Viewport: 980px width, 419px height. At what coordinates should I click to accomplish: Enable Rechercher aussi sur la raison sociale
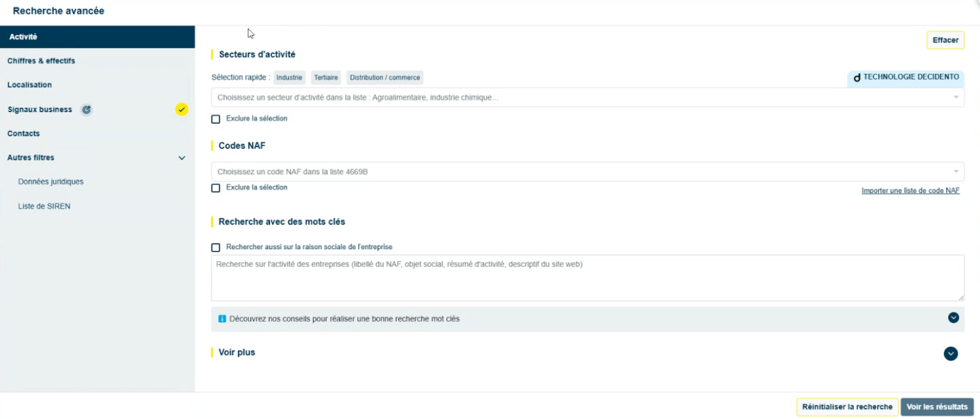click(216, 247)
